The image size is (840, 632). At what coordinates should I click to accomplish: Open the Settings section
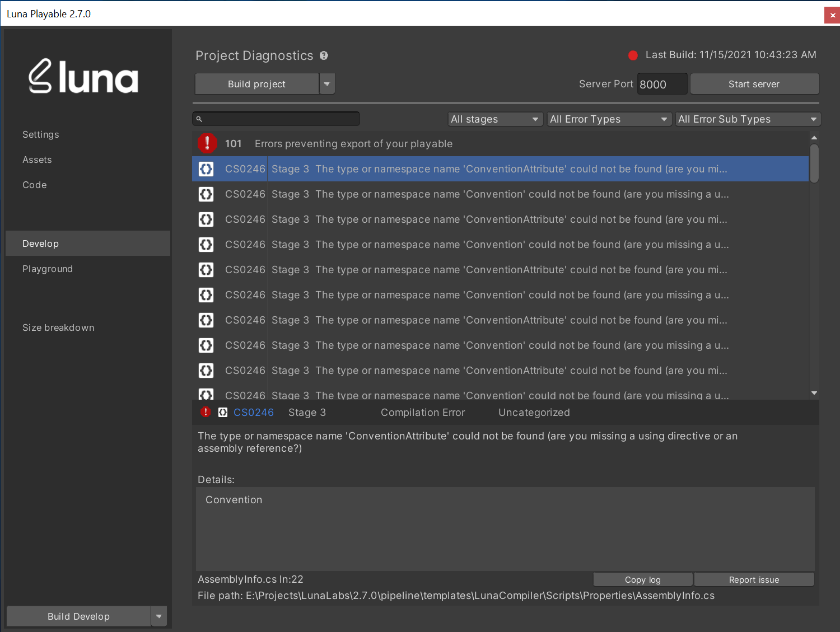pyautogui.click(x=41, y=134)
